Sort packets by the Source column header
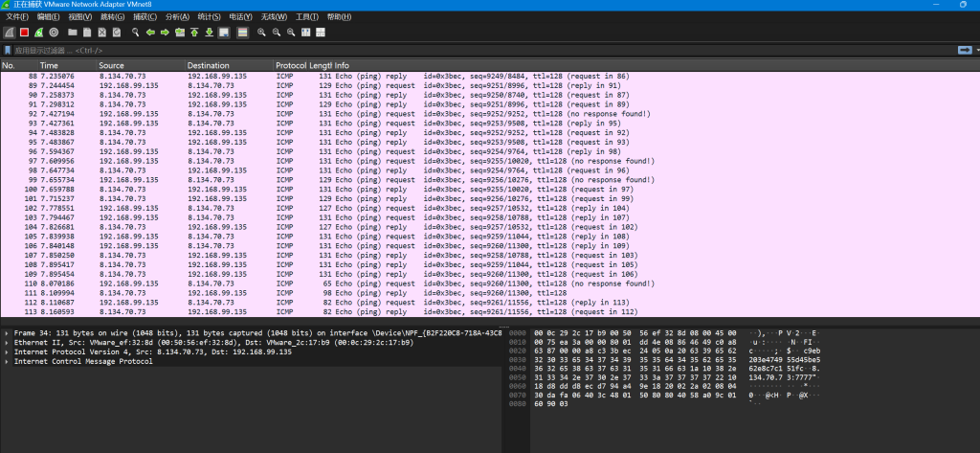Viewport: 980px width, 453px height. pos(111,65)
